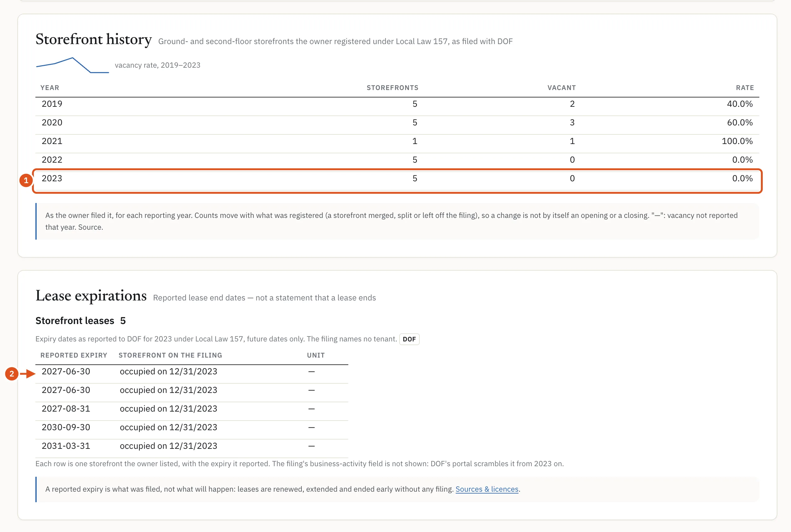Select the 2019 year cell

pyautogui.click(x=52, y=104)
